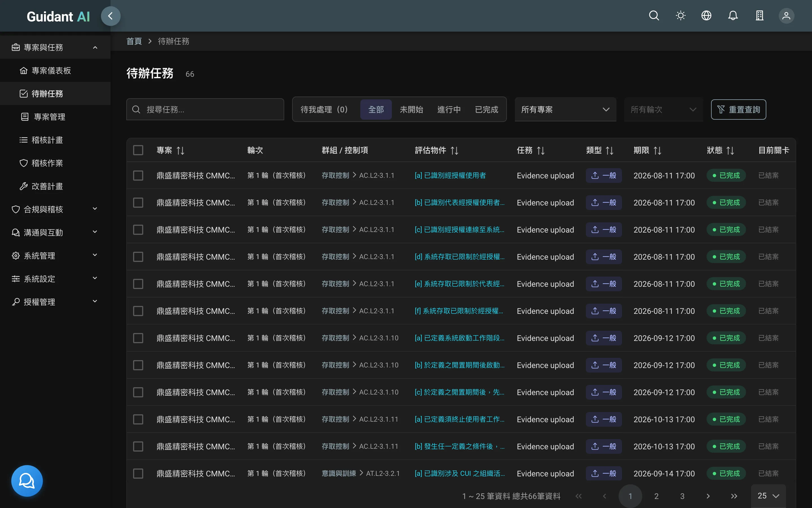Screen dimensions: 812x508
Task: Check the row for [a] 已識別涉及 CUI 之組織活
Action: point(138,473)
